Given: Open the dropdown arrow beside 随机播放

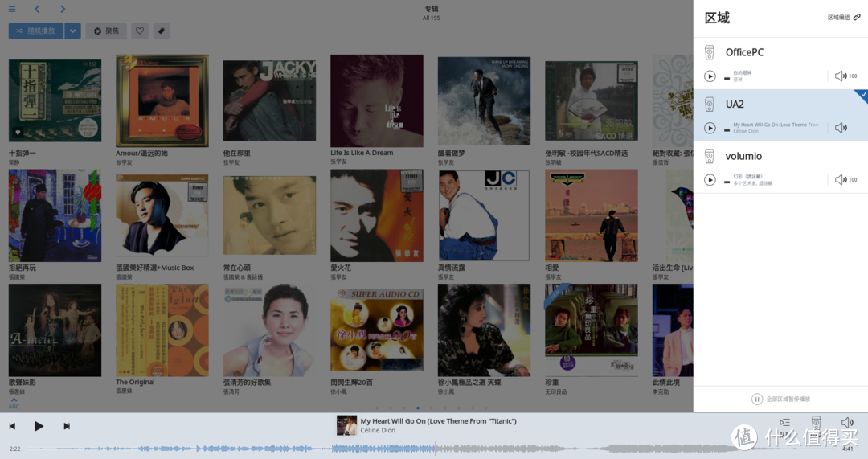Looking at the screenshot, I should (72, 31).
